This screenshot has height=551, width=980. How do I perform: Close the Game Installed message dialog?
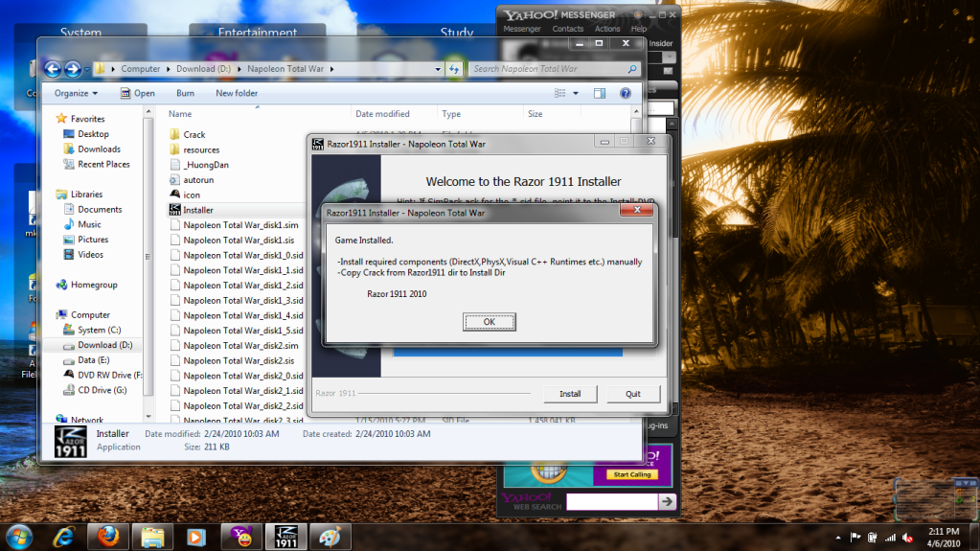point(636,210)
